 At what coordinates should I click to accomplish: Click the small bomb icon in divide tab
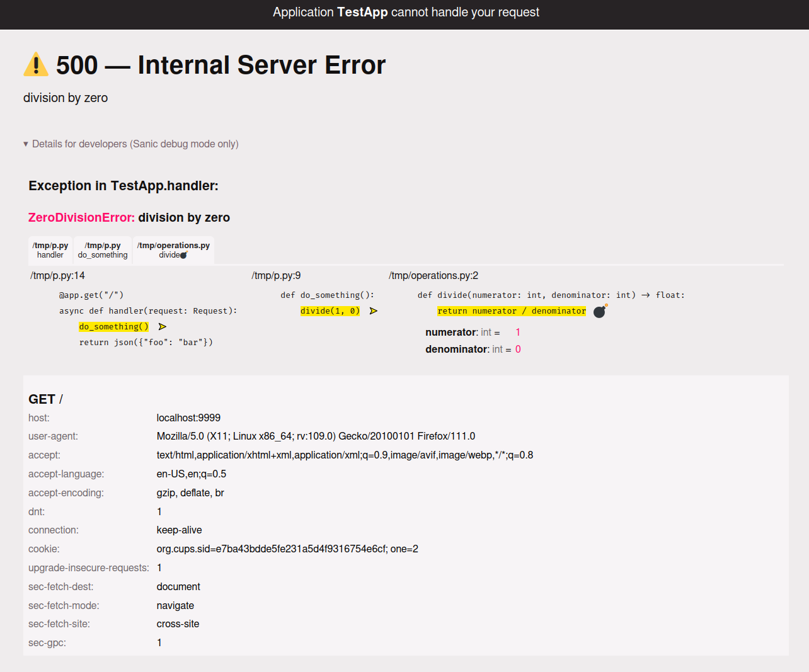point(184,255)
